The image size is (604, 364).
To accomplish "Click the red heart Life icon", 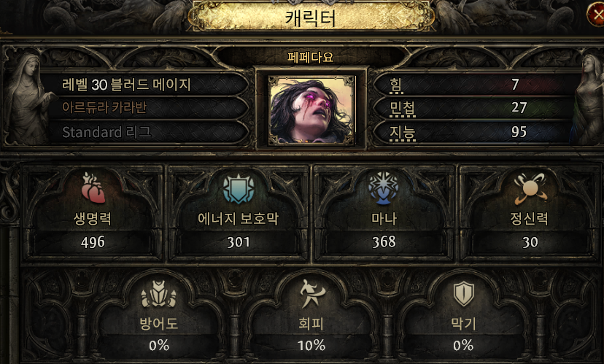I will 93,188.
